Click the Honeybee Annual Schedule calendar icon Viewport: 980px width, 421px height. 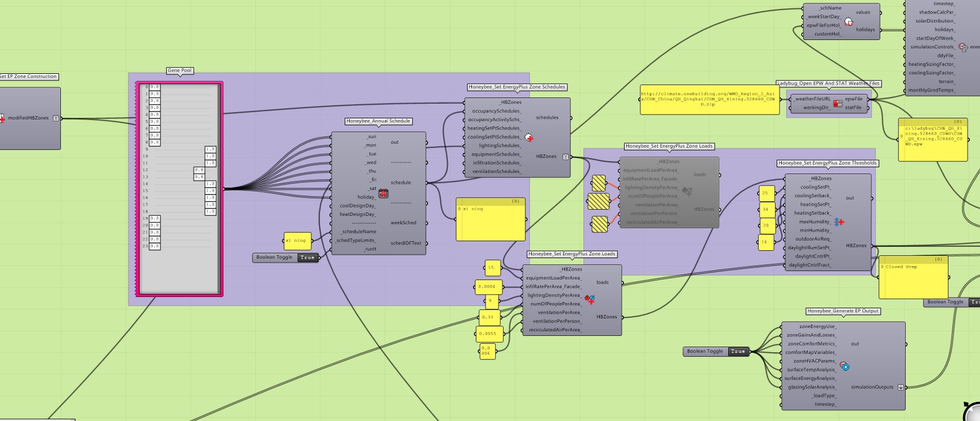coord(384,193)
